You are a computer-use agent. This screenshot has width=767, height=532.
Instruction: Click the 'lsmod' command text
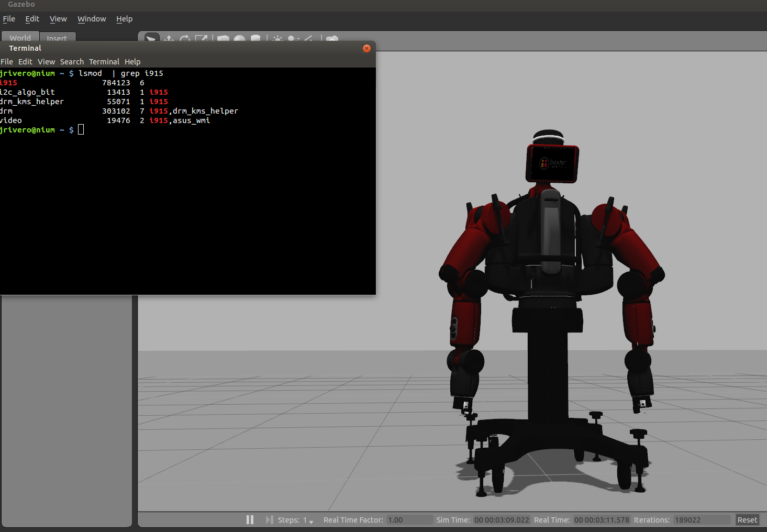pyautogui.click(x=90, y=73)
